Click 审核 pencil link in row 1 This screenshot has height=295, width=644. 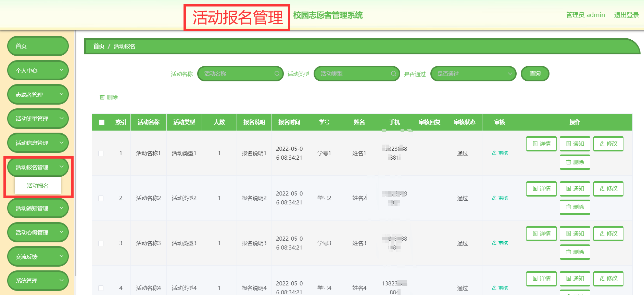point(500,153)
